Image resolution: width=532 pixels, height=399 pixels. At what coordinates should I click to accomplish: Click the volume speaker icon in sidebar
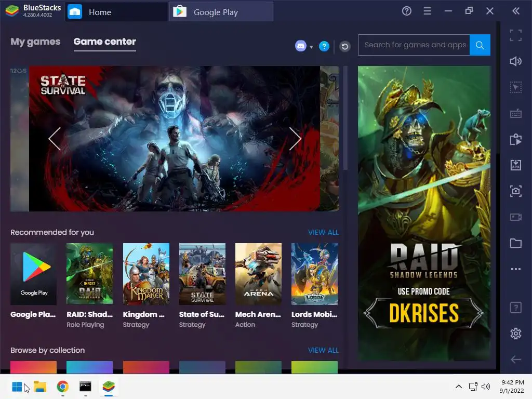pyautogui.click(x=515, y=61)
